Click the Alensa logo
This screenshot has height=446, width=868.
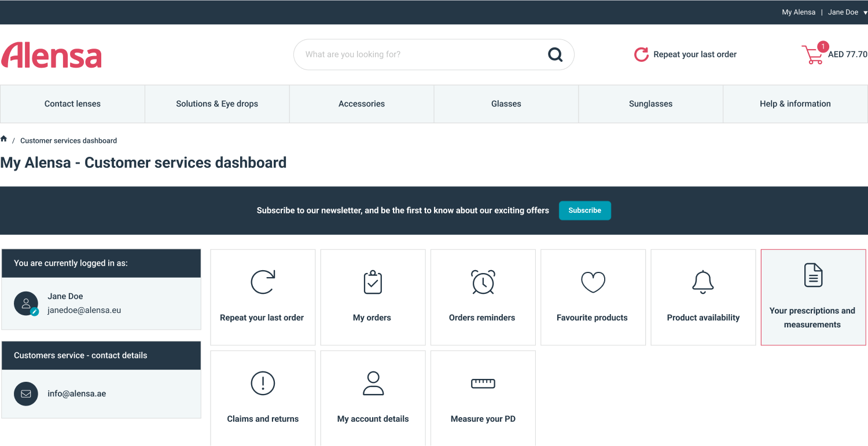(x=51, y=55)
